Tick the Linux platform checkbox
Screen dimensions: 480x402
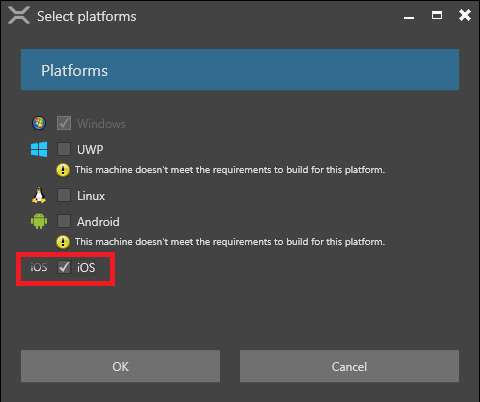pos(64,195)
